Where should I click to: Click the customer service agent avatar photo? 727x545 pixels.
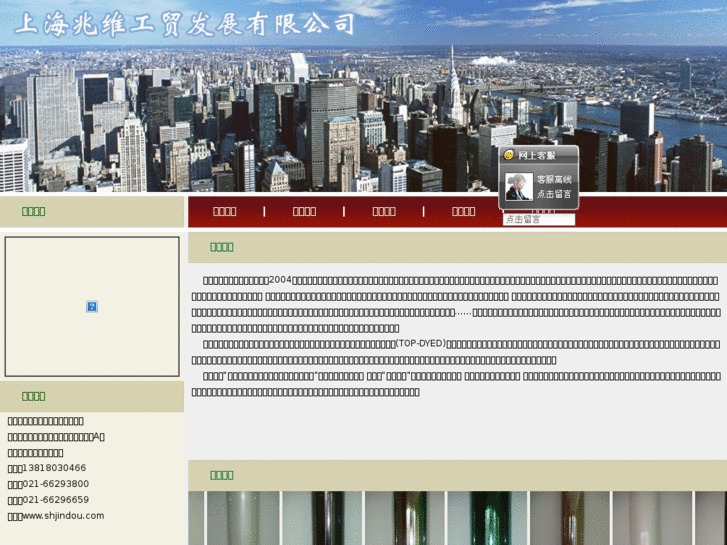(518, 186)
